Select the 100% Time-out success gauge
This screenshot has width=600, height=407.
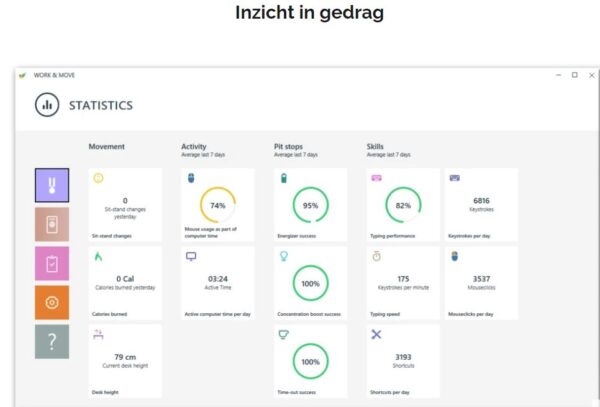[310, 361]
